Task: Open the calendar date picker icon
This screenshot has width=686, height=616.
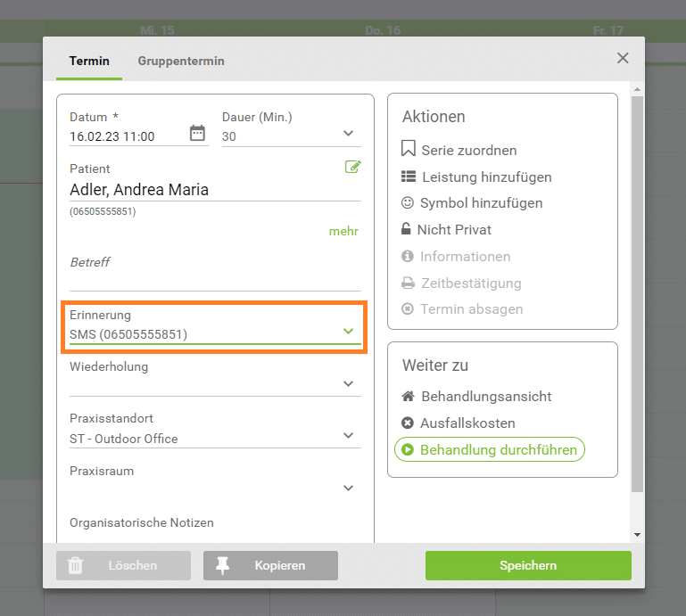Action: tap(197, 133)
